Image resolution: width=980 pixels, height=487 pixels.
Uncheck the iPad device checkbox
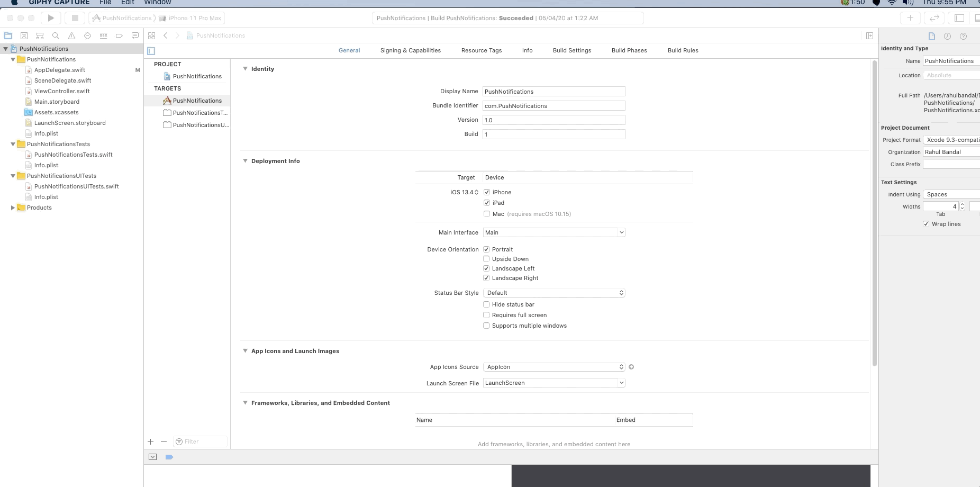click(487, 203)
